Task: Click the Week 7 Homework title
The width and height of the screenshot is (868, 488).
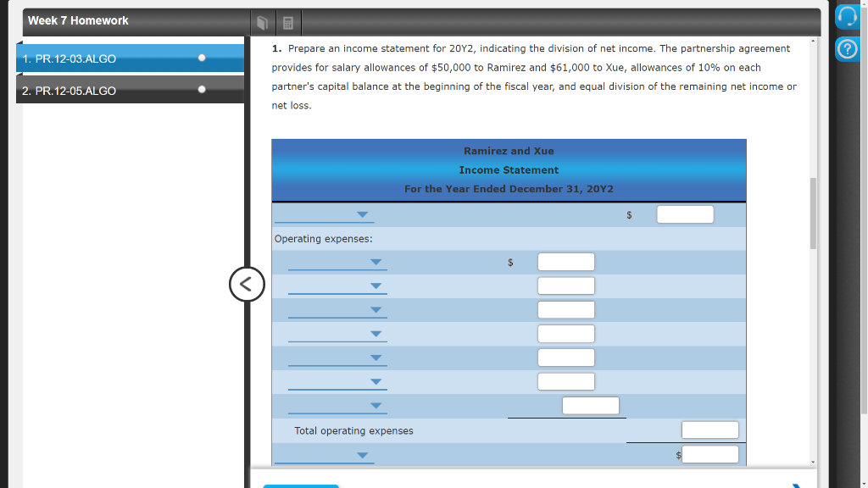Action: click(78, 20)
